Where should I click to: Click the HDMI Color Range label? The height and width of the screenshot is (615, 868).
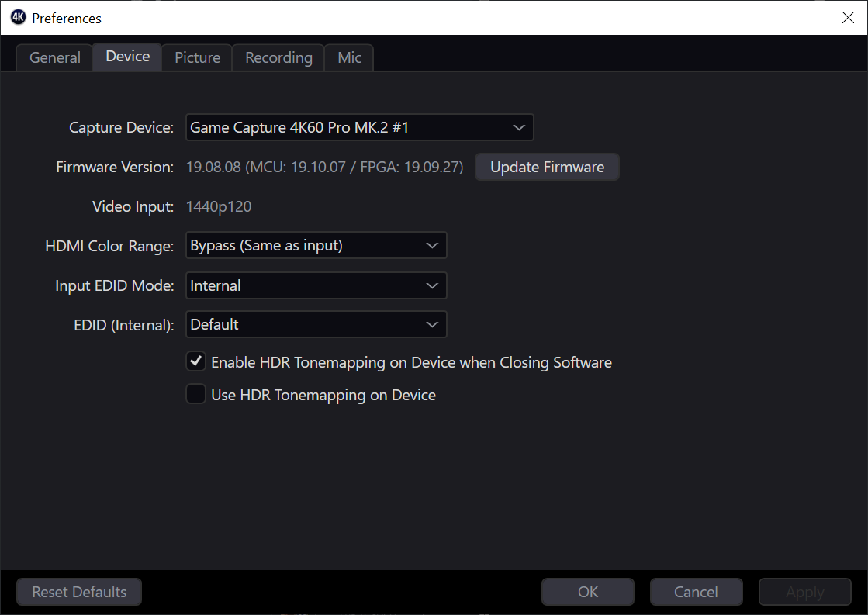point(109,246)
